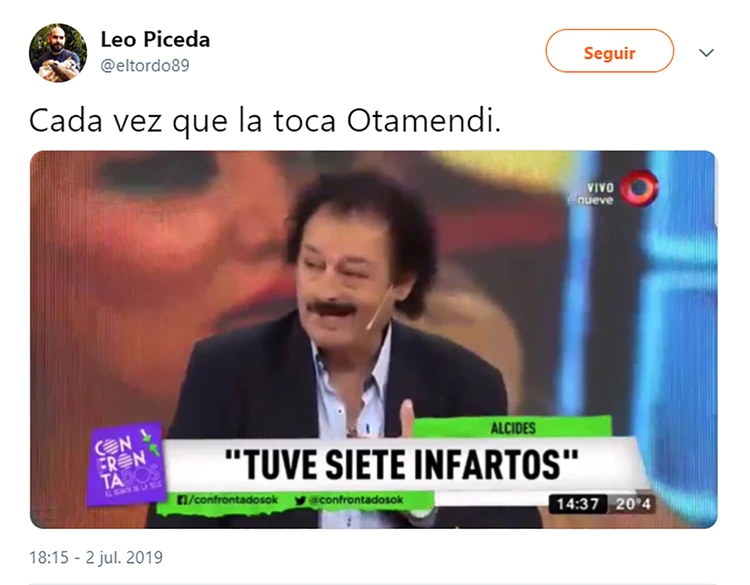Click the purple Confrontados show logo
750x585 pixels.
125,463
